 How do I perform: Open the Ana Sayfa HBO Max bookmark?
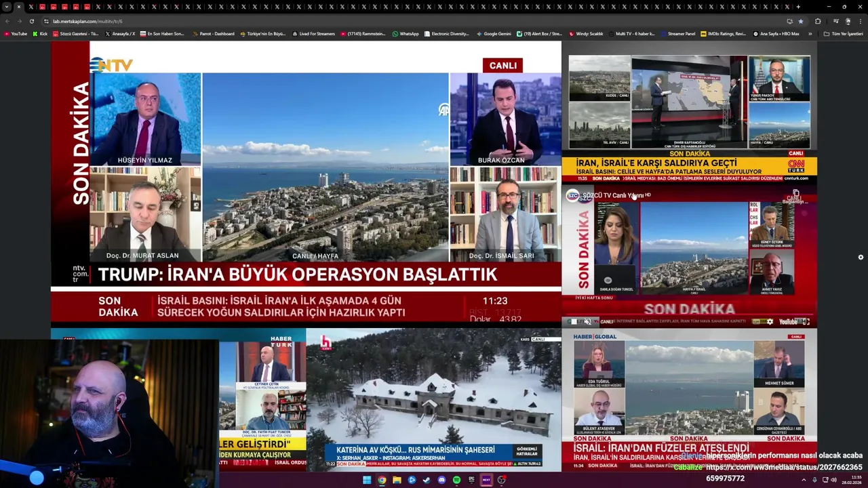point(776,33)
